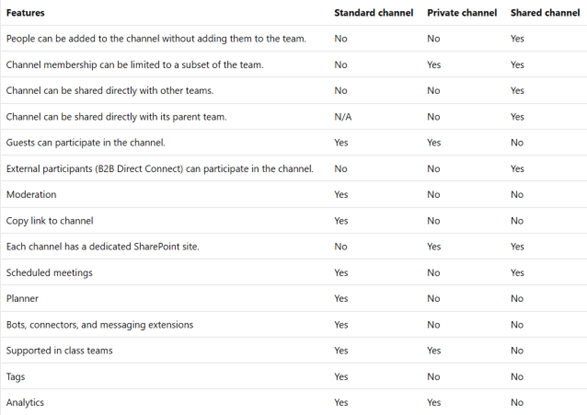The width and height of the screenshot is (587, 415).
Task: Click Each channel has dedicated SharePoint site text
Action: tap(103, 247)
